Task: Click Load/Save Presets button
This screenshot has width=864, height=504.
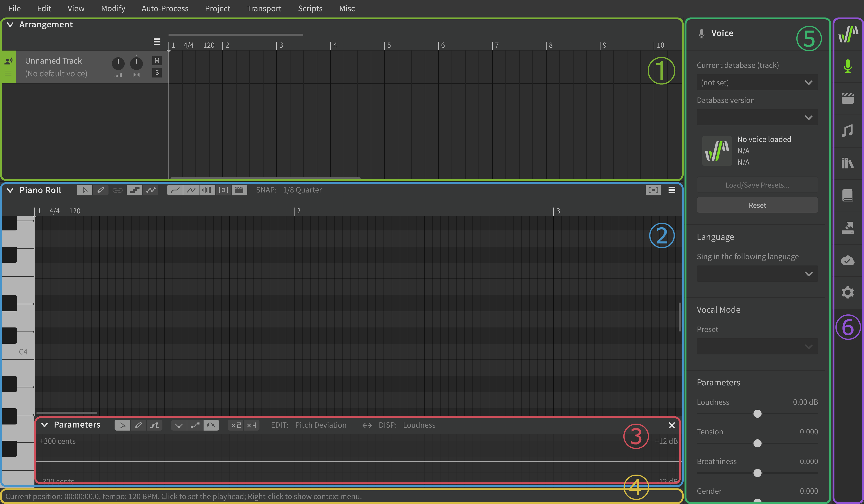Action: point(757,185)
